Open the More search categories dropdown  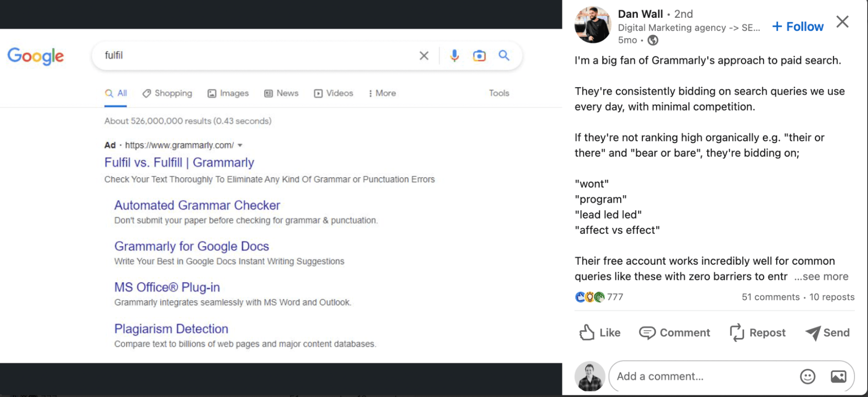click(382, 93)
